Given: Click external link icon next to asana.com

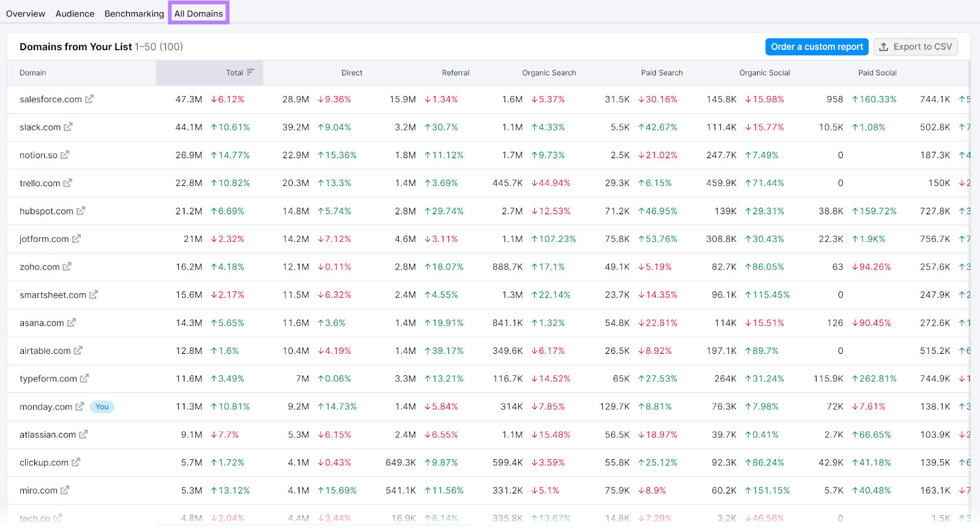Looking at the screenshot, I should (x=72, y=323).
